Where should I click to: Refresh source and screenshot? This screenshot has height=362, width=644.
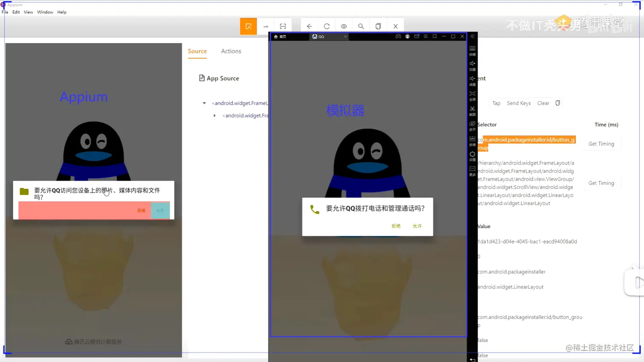[x=327, y=26]
